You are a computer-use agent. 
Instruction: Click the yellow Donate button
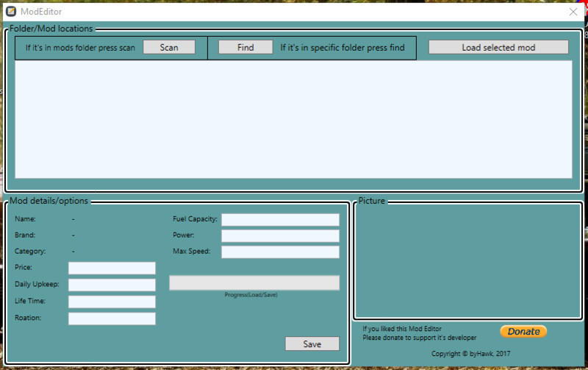tap(523, 332)
